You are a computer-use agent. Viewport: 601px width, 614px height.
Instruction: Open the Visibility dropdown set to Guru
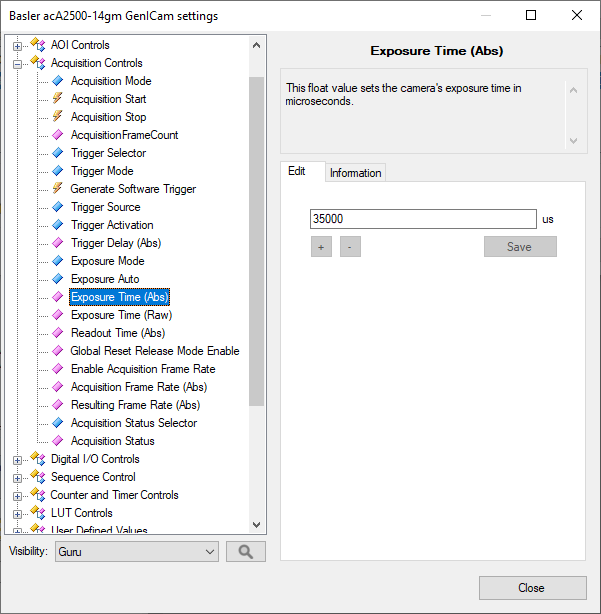(136, 551)
